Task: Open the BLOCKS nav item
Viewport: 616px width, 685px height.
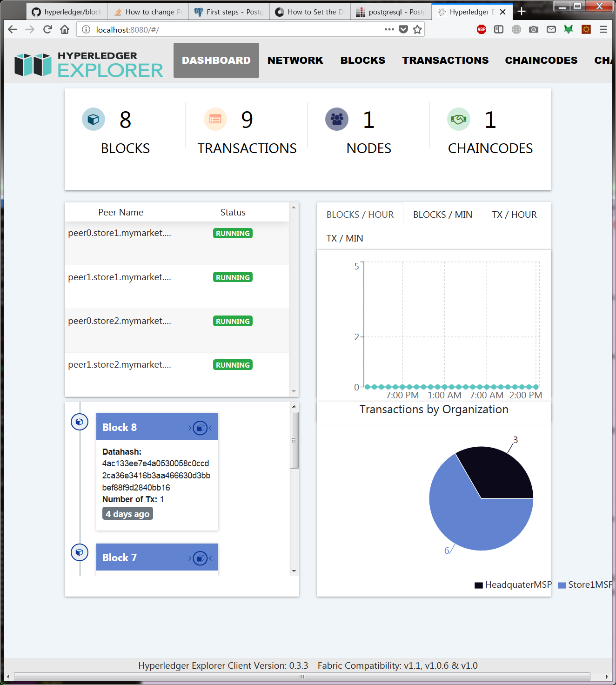Action: point(363,60)
